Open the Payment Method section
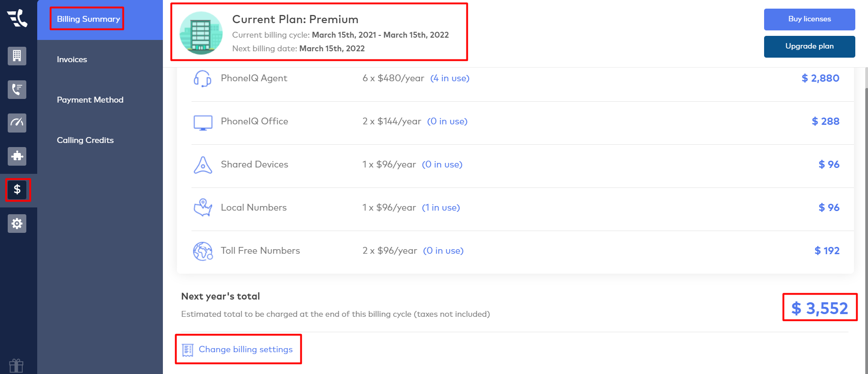The width and height of the screenshot is (868, 374). pos(90,100)
